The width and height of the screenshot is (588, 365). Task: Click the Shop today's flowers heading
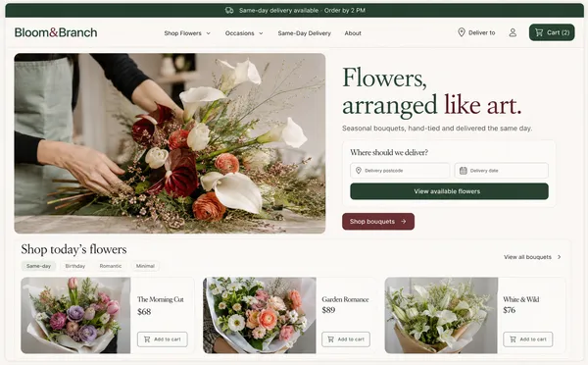[73, 249]
